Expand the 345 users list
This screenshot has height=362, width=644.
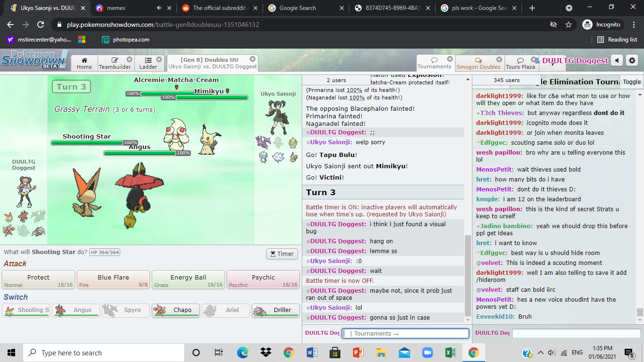(506, 80)
